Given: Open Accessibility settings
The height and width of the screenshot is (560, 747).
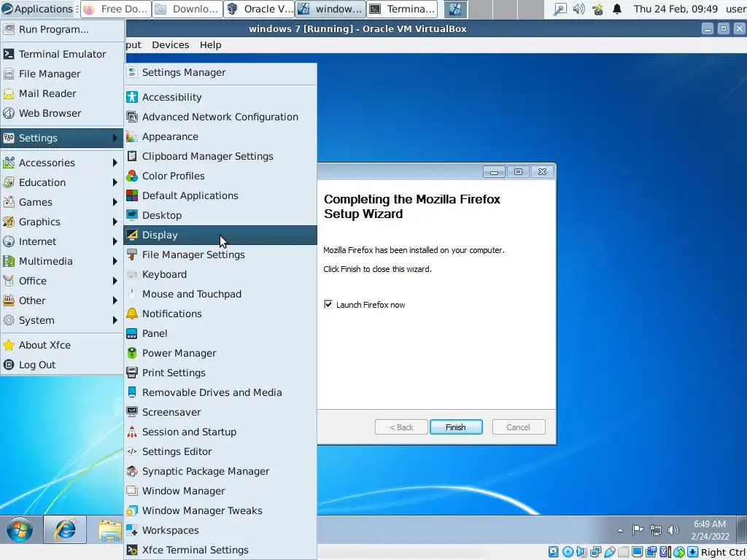Looking at the screenshot, I should tap(220, 97).
